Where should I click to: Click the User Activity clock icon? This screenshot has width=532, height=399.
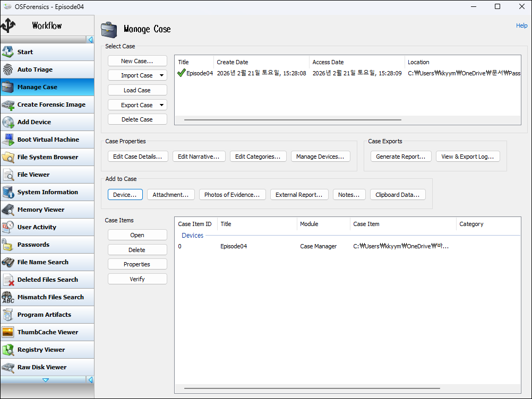tap(8, 227)
